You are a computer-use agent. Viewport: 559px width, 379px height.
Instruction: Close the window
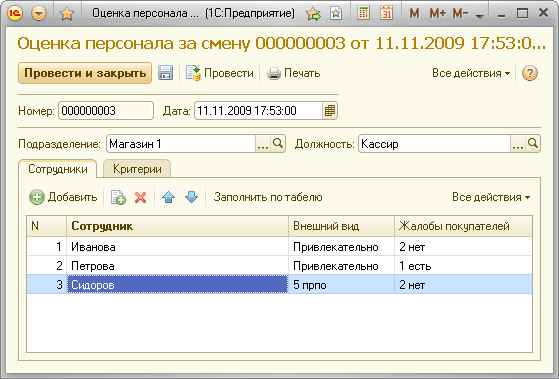pyautogui.click(x=543, y=13)
